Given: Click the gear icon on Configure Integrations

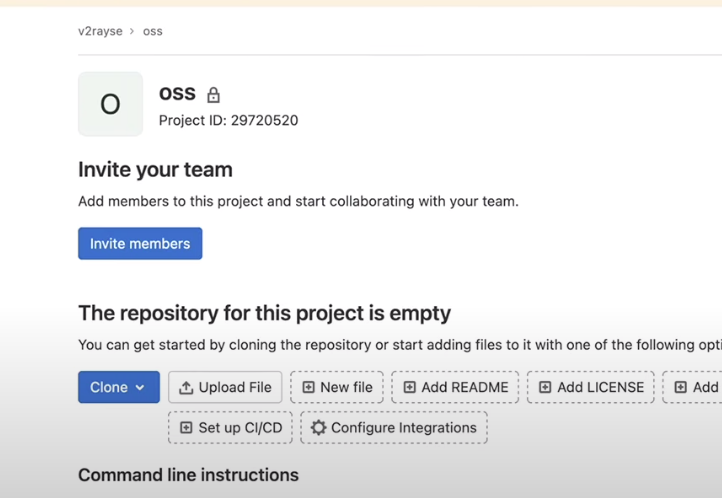Looking at the screenshot, I should click(318, 428).
